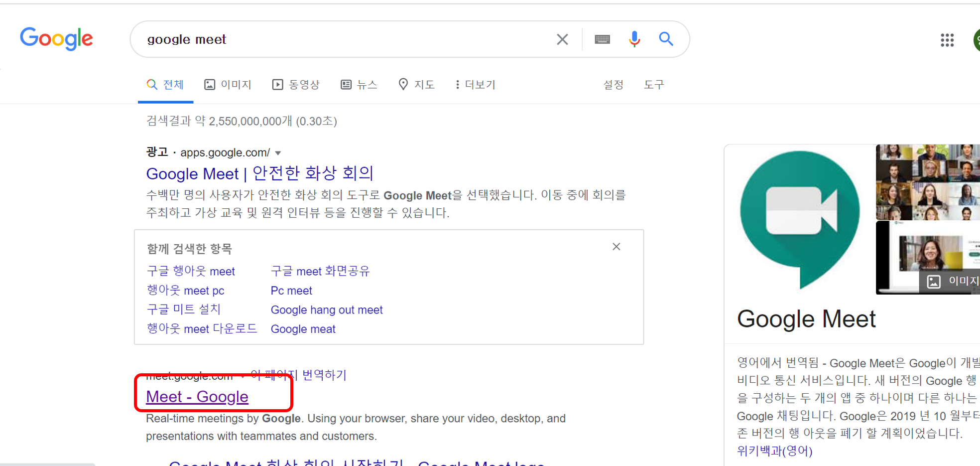Search Google hang out meet
980x466 pixels.
(327, 310)
